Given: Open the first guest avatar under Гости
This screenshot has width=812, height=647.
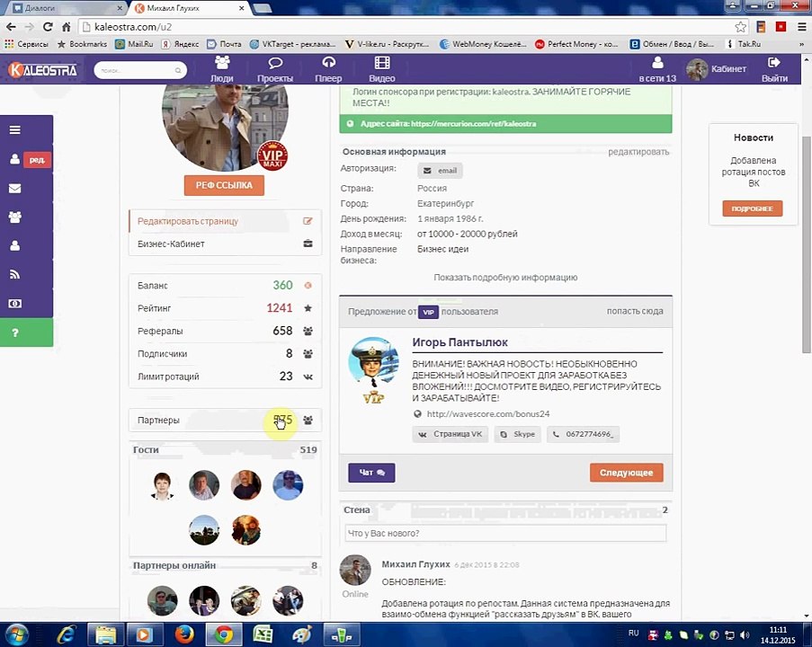Looking at the screenshot, I should pyautogui.click(x=162, y=485).
